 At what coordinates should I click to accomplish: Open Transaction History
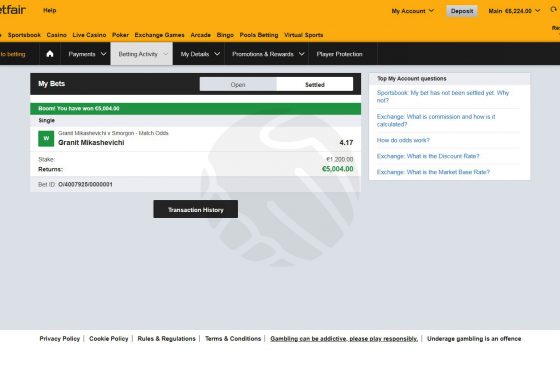(196, 209)
